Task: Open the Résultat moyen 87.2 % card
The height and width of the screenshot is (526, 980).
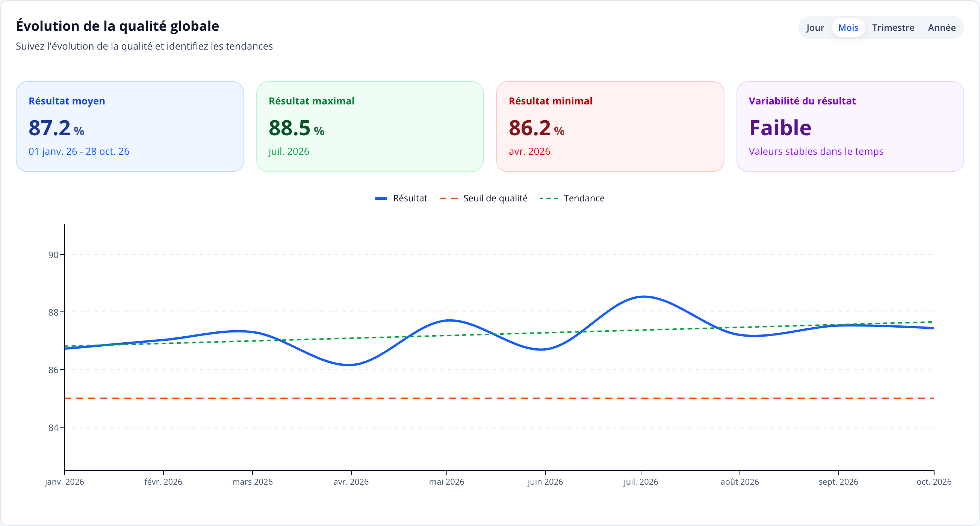Action: click(x=130, y=126)
